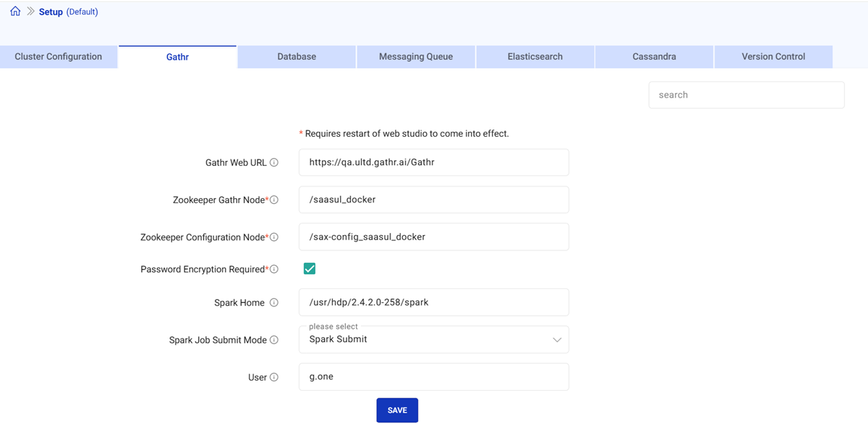Image resolution: width=868 pixels, height=436 pixels.
Task: Open the Database tab
Action: point(296,57)
